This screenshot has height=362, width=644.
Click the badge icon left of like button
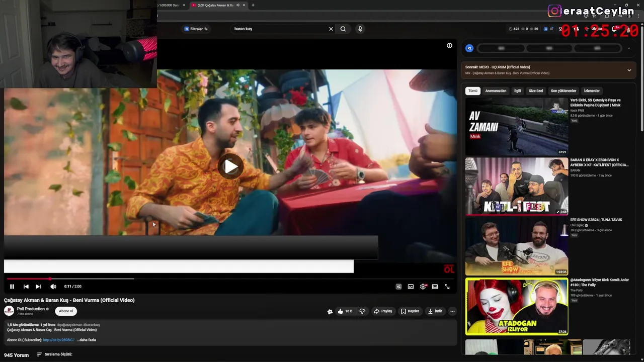pyautogui.click(x=330, y=312)
